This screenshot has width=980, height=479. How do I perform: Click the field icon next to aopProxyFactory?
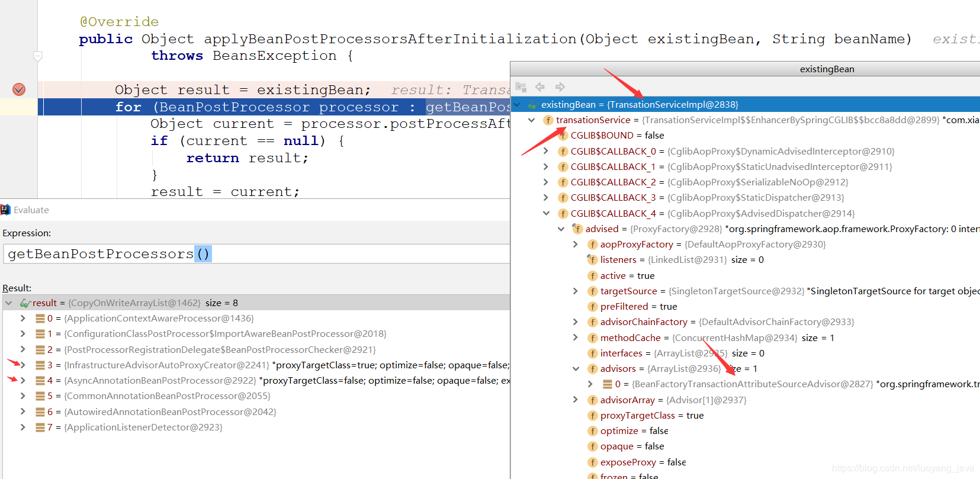[592, 245]
